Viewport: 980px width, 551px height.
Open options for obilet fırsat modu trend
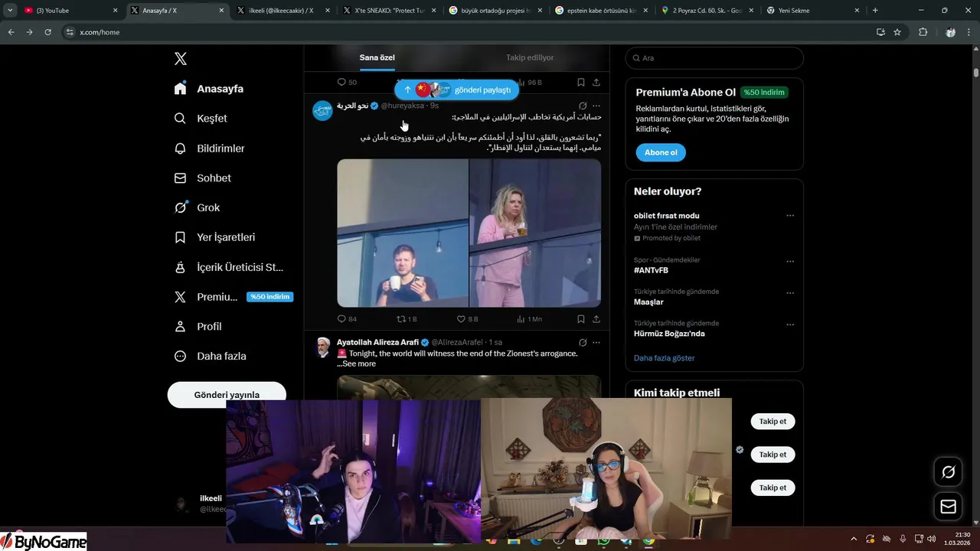[x=790, y=216]
